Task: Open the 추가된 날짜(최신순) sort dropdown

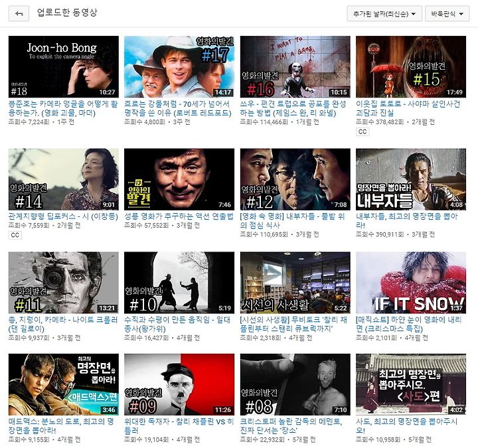Action: (384, 14)
